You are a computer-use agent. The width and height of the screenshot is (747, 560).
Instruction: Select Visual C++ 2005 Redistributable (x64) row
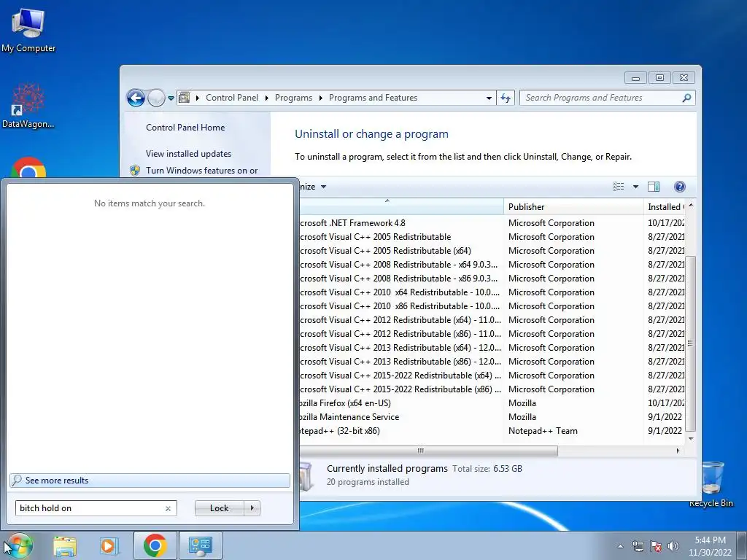coord(492,251)
